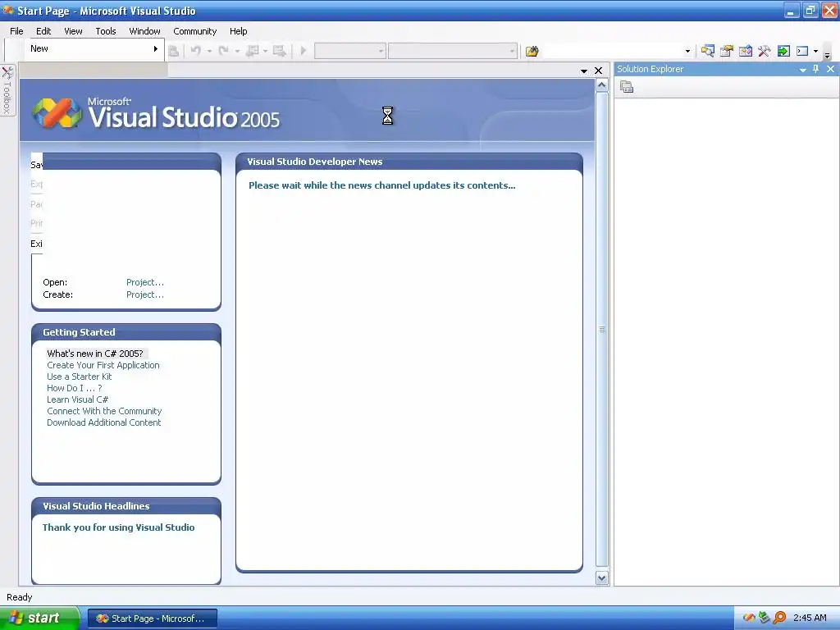Image resolution: width=840 pixels, height=630 pixels.
Task: Open the Properties Window toolbar icon
Action: click(727, 52)
